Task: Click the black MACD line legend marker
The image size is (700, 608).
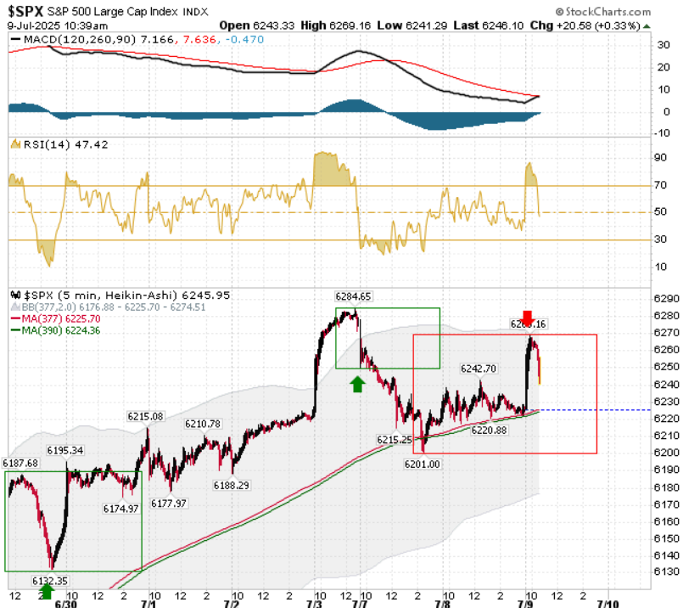Action: point(15,39)
